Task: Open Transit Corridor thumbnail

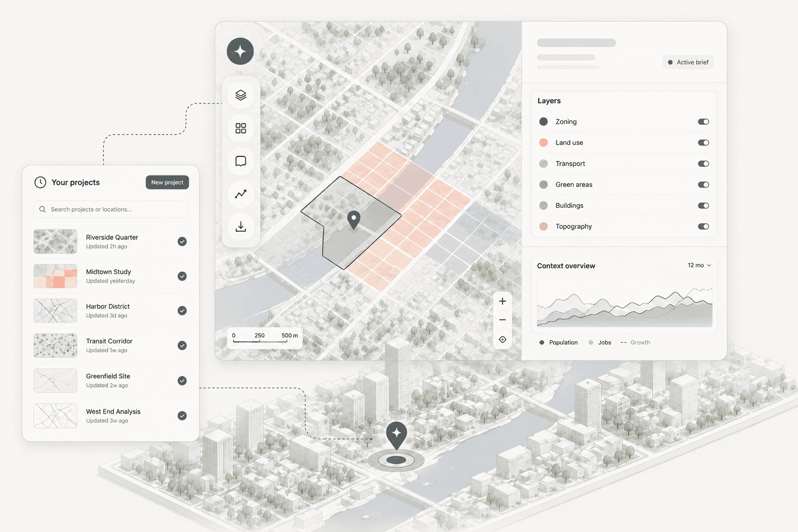Action: (56, 345)
